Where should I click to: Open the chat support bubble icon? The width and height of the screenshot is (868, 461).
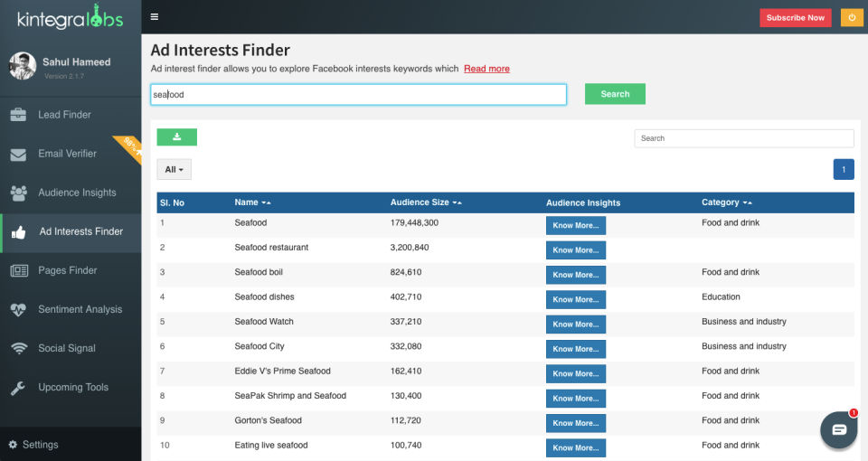point(839,429)
